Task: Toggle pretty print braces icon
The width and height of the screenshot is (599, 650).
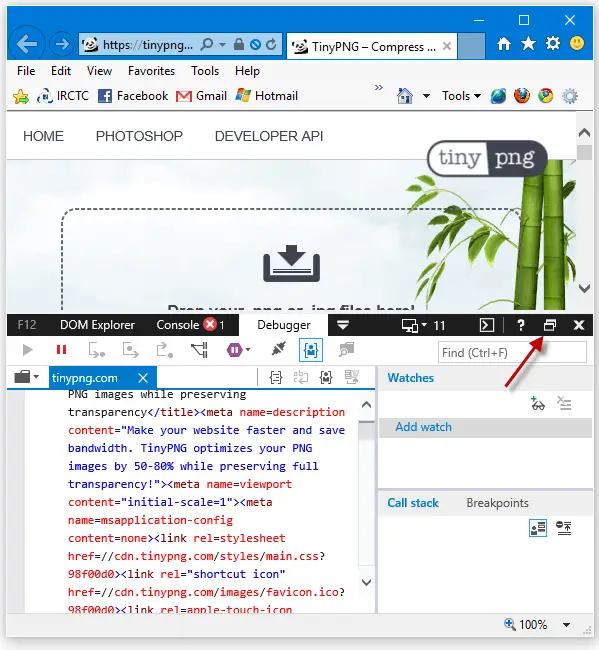Action: (x=276, y=378)
